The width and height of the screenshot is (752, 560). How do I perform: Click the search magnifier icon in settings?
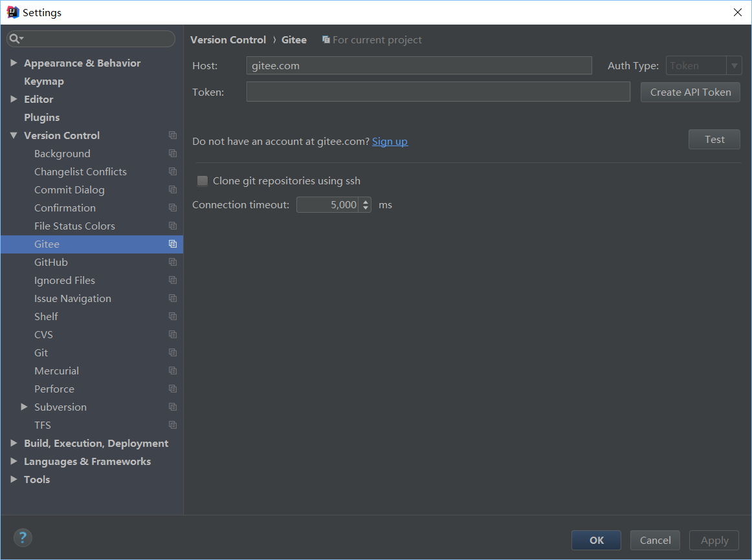[14, 39]
